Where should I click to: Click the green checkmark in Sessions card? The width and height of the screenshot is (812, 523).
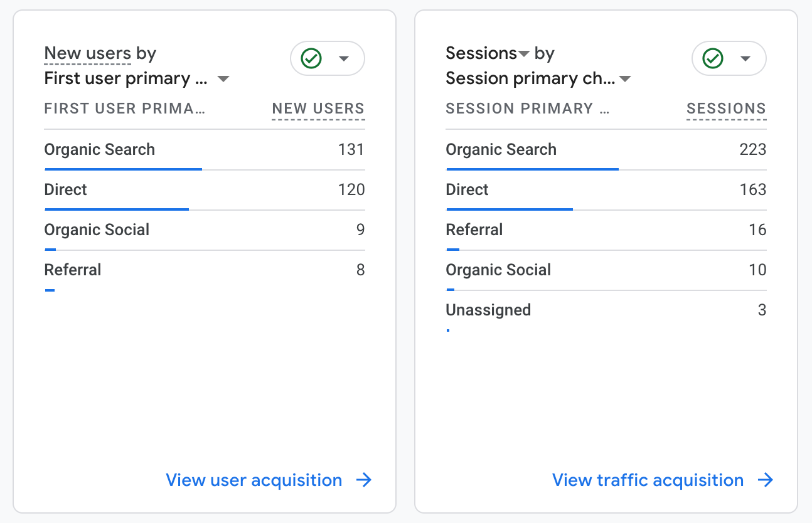(713, 58)
